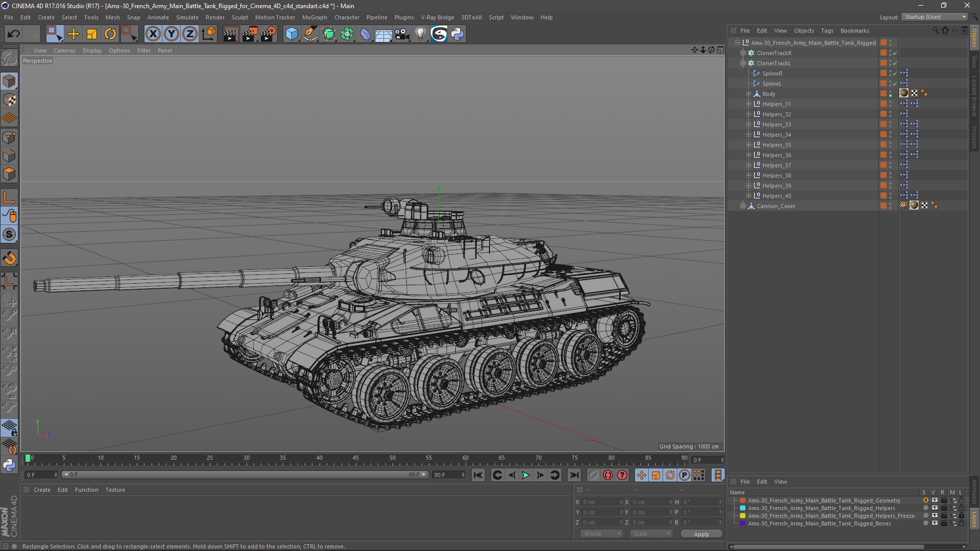Image resolution: width=980 pixels, height=551 pixels.
Task: Play the animation forward
Action: click(x=526, y=475)
